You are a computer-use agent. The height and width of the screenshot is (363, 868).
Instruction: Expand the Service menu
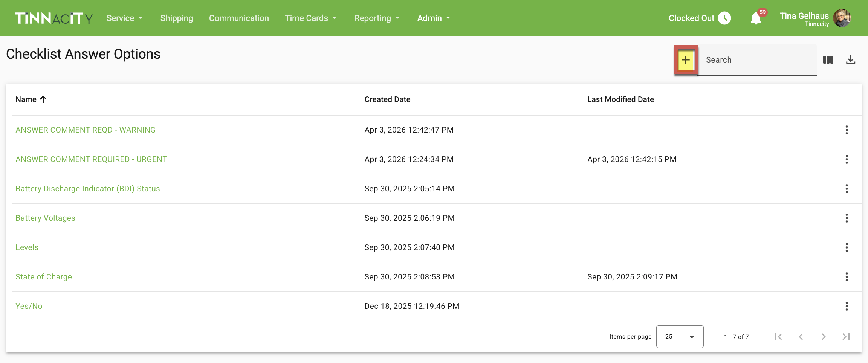(x=124, y=18)
